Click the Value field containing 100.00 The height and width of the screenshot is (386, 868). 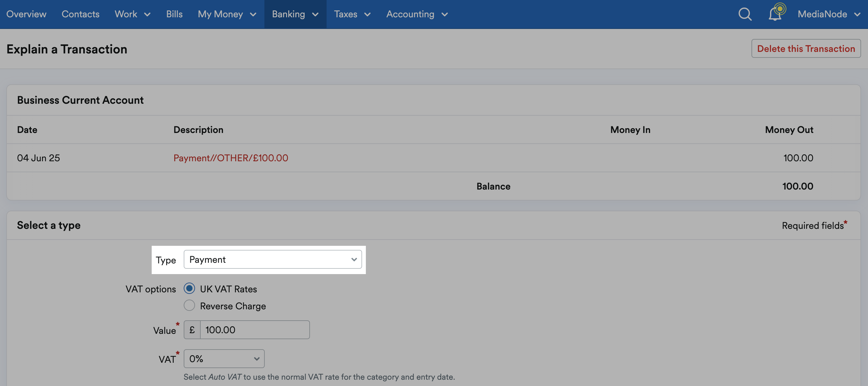coord(255,330)
